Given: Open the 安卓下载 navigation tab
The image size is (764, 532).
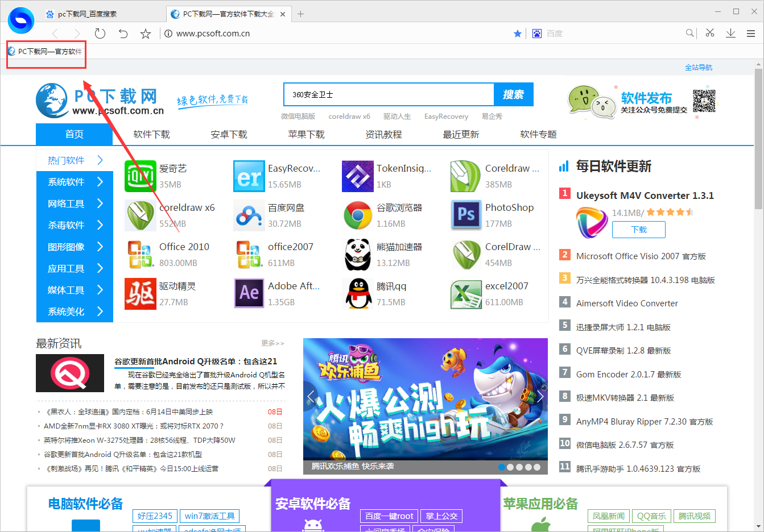Looking at the screenshot, I should coord(229,134).
